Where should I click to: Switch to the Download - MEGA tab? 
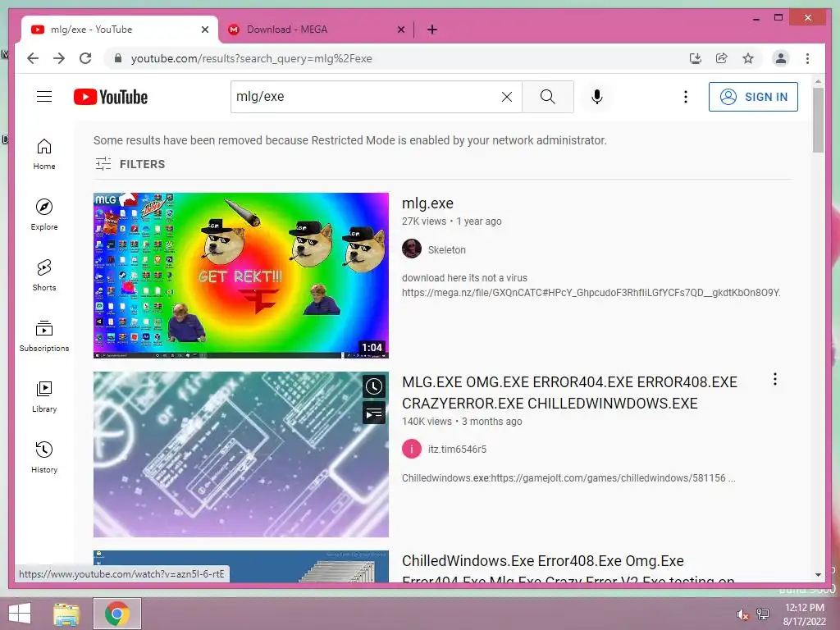pos(316,30)
